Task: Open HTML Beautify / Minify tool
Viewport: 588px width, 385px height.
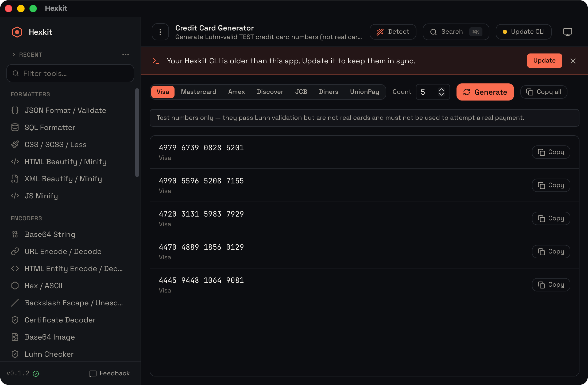Action: [x=70, y=162]
